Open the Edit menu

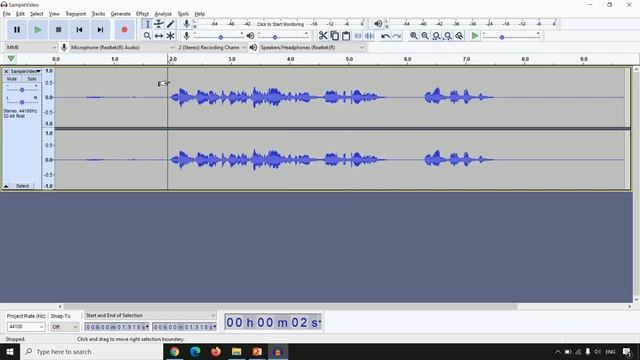coord(20,14)
